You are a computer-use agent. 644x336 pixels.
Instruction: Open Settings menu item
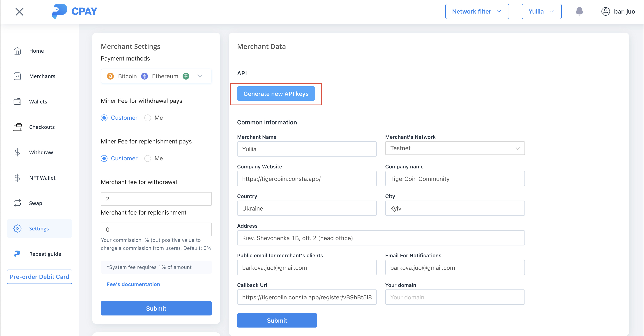40,229
